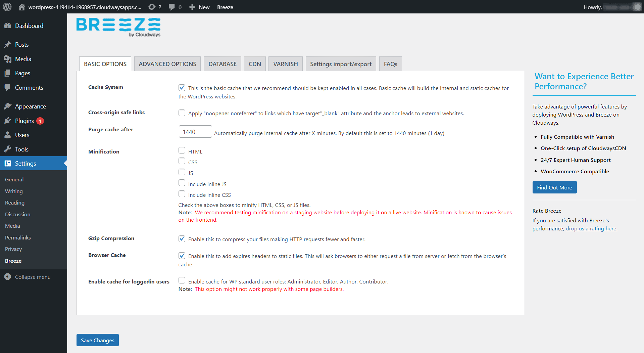Follow the 'drop us a rating here' link
Viewport: 644px width, 353px height.
[591, 229]
